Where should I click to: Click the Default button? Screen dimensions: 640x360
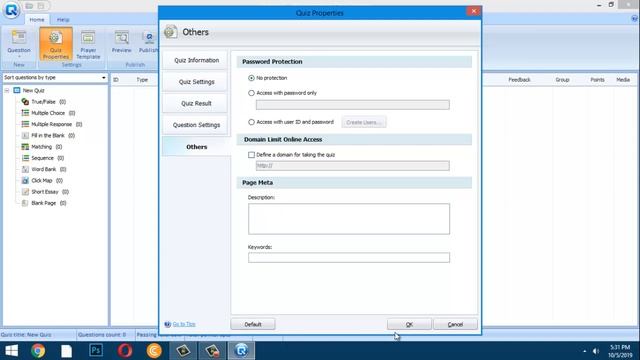[253, 324]
